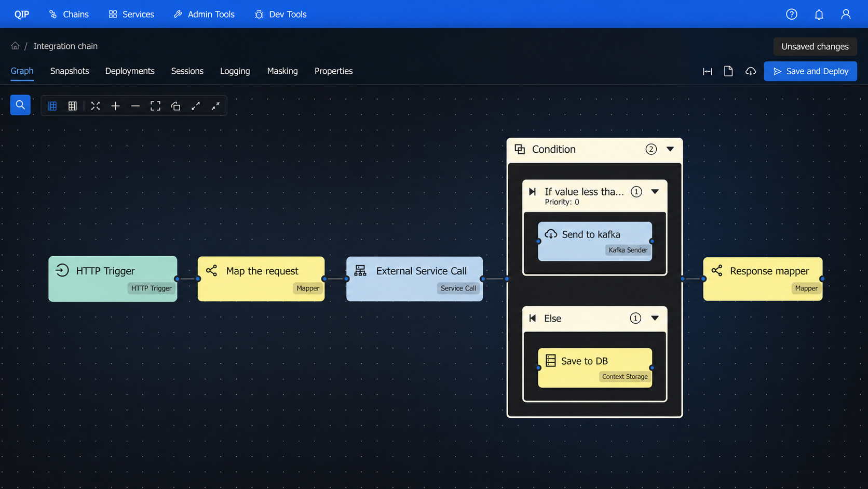Screen dimensions: 868x489
Task: Click the share icon on Response mapper
Action: point(717,270)
